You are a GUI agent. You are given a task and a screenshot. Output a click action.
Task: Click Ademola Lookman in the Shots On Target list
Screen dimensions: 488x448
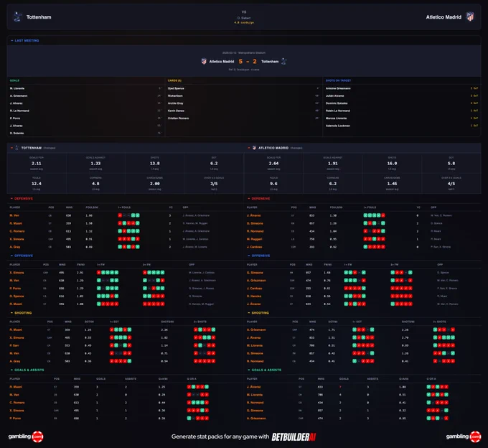point(338,126)
